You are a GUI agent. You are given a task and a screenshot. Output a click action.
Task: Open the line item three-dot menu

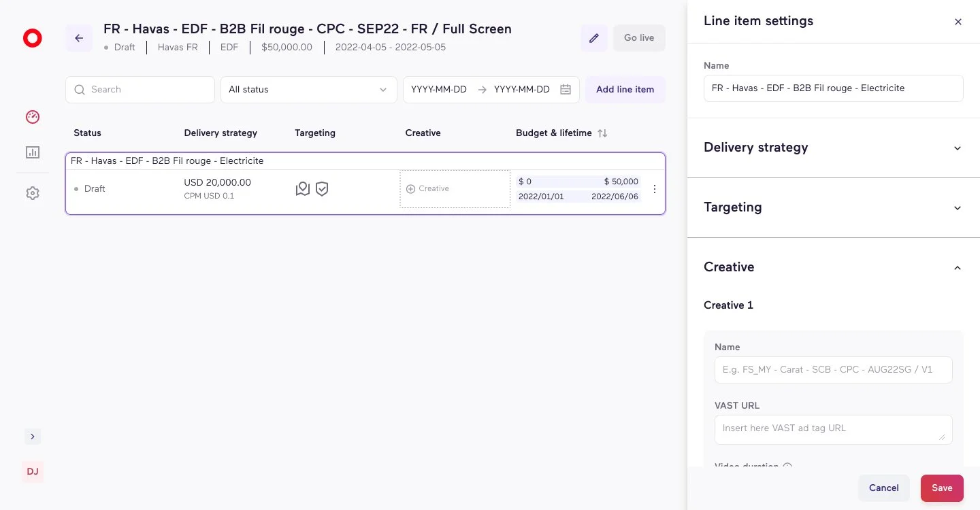(655, 189)
